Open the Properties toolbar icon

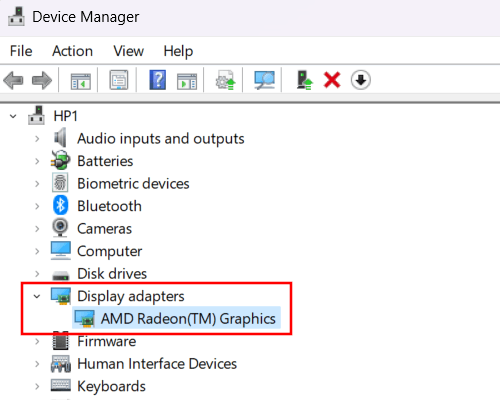[119, 80]
